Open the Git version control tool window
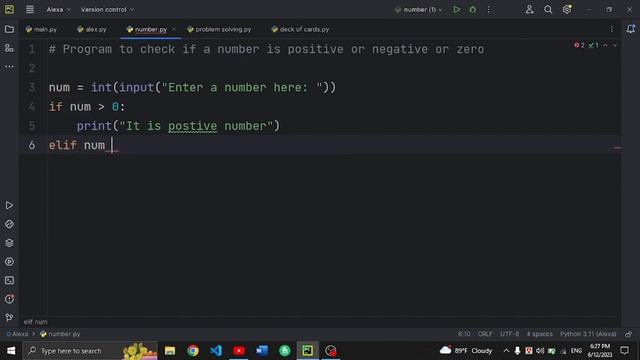The width and height of the screenshot is (640, 360). pos(9,317)
